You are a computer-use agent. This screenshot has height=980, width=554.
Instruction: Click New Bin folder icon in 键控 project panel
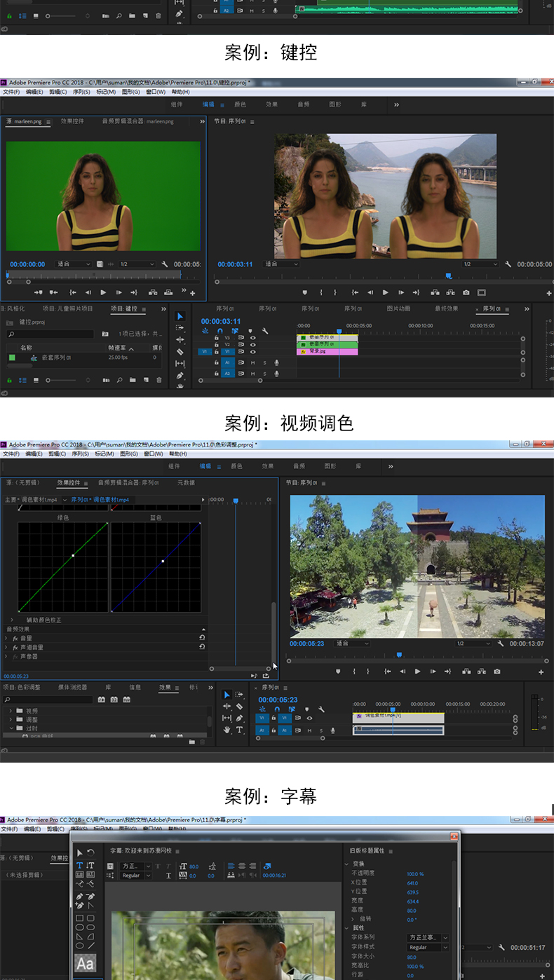[133, 380]
